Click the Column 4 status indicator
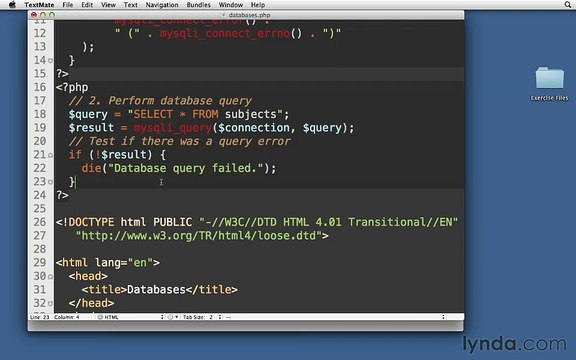The image size is (576, 360). point(66,317)
